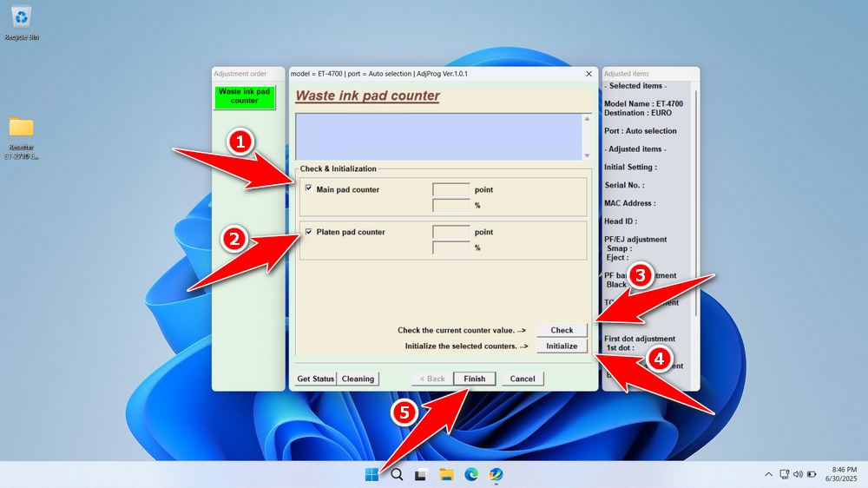
Task: Click the disabled Back button
Action: tap(432, 379)
